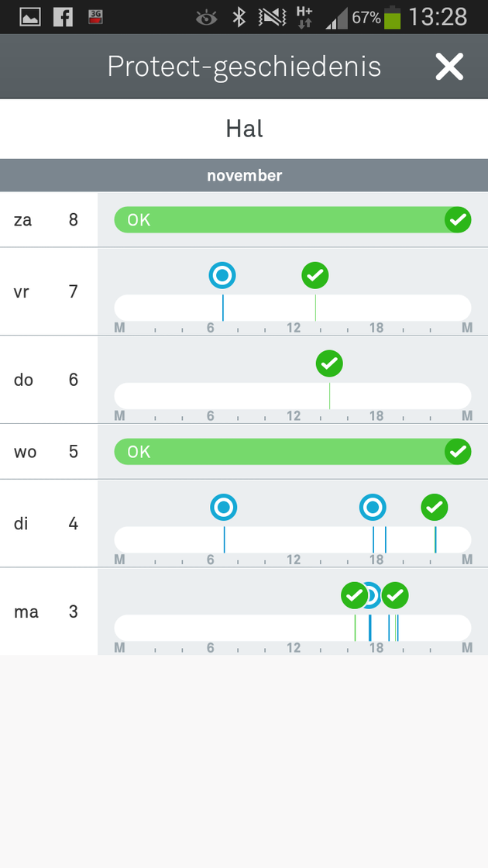Image resolution: width=488 pixels, height=868 pixels.
Task: Open the green checkmark event on do 6
Action: tap(329, 363)
